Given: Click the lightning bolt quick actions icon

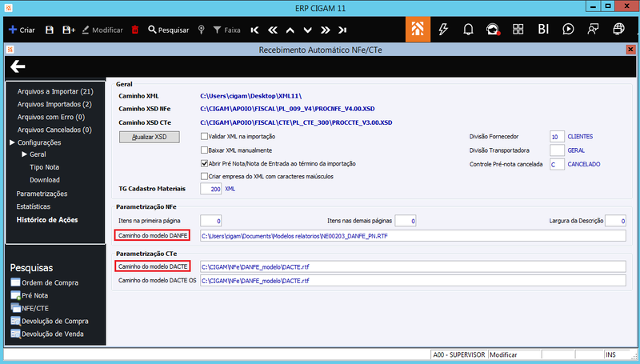Looking at the screenshot, I should [x=443, y=30].
